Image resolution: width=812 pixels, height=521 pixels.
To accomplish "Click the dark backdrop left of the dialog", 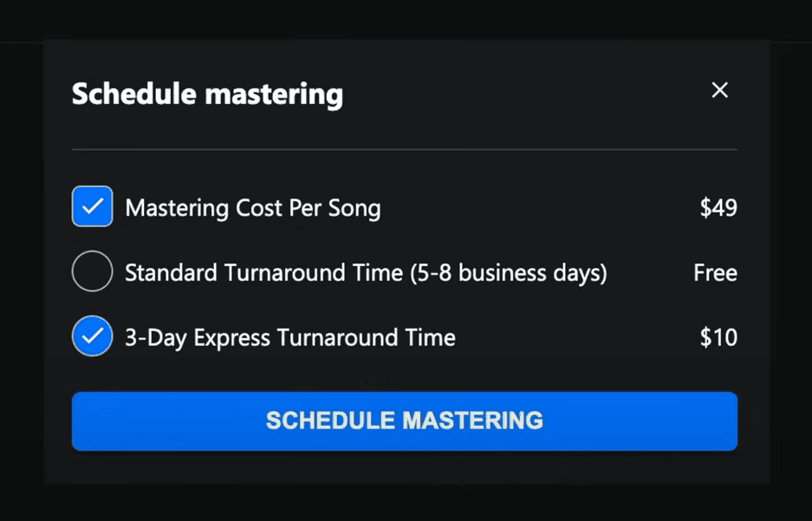I will [x=21, y=260].
